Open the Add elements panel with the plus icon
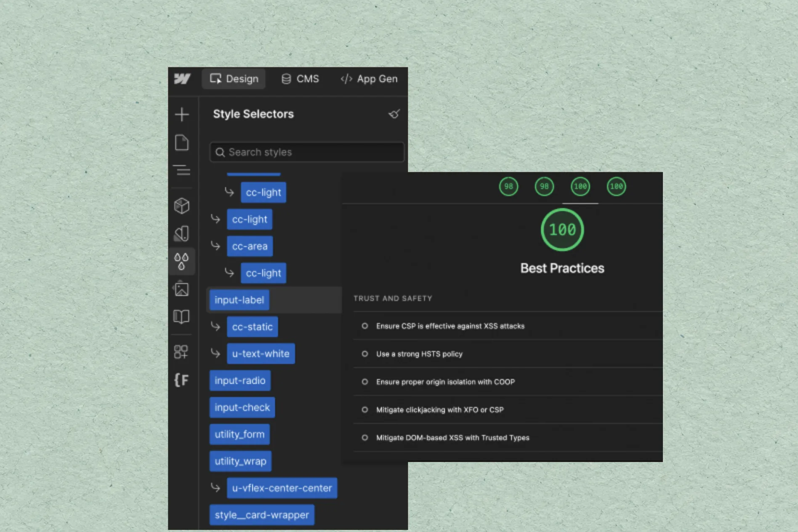The height and width of the screenshot is (532, 798). coord(182,114)
